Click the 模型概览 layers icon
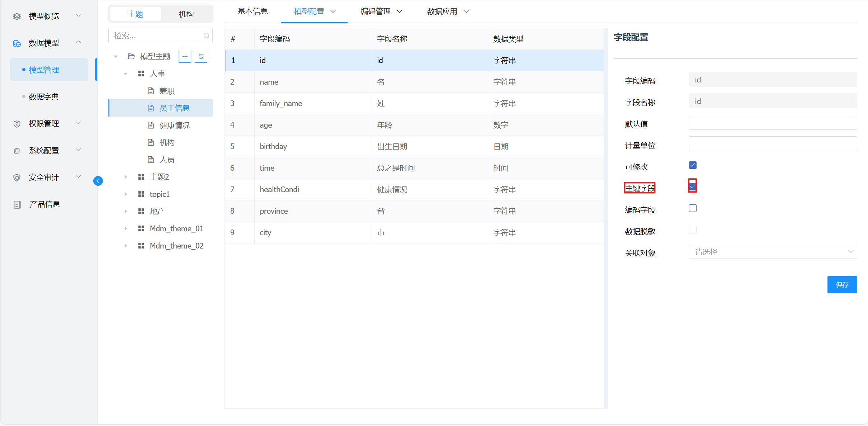 pyautogui.click(x=17, y=16)
